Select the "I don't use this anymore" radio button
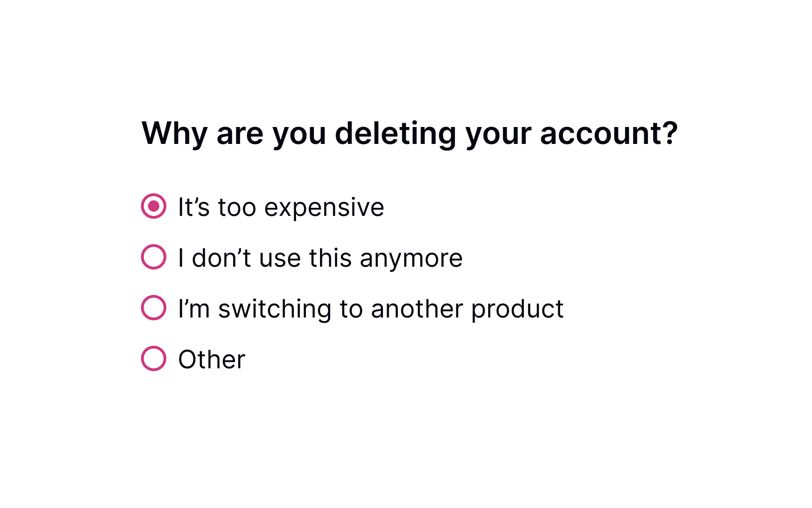 pos(154,257)
